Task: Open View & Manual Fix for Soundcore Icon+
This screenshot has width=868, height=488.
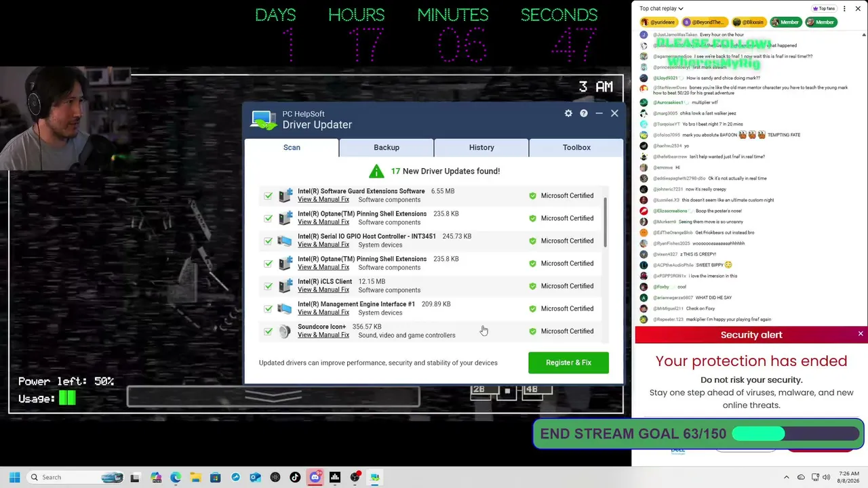Action: 323,335
